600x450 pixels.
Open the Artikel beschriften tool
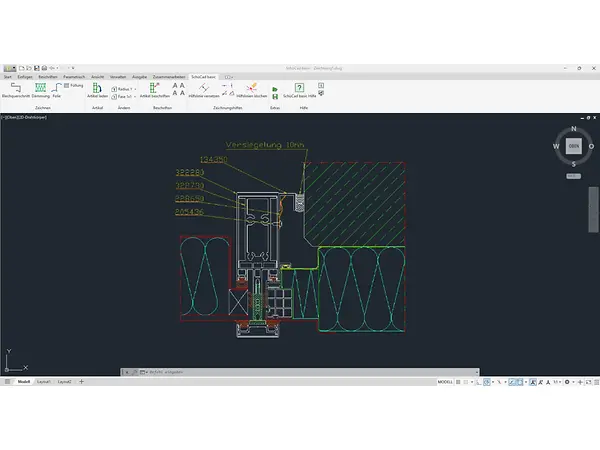pos(154,89)
